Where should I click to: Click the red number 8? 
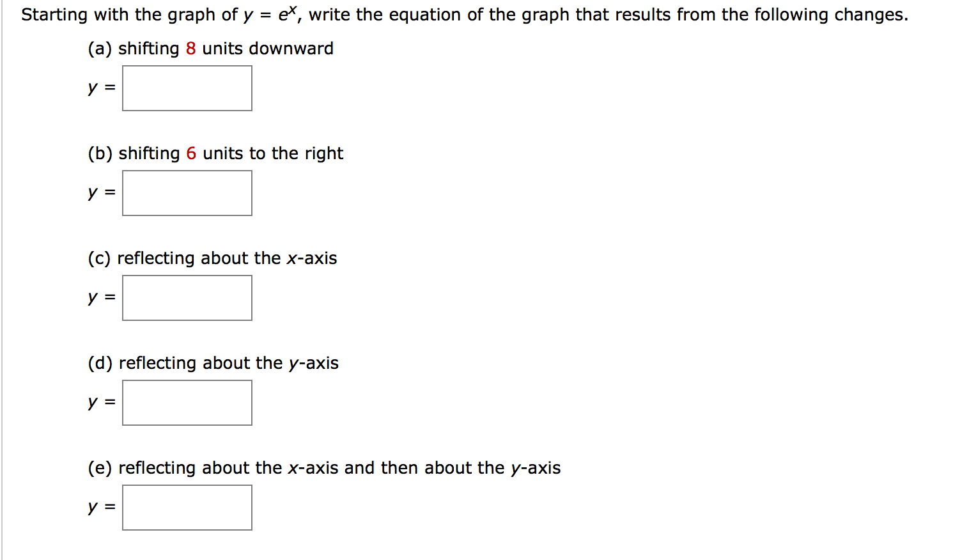tap(190, 49)
